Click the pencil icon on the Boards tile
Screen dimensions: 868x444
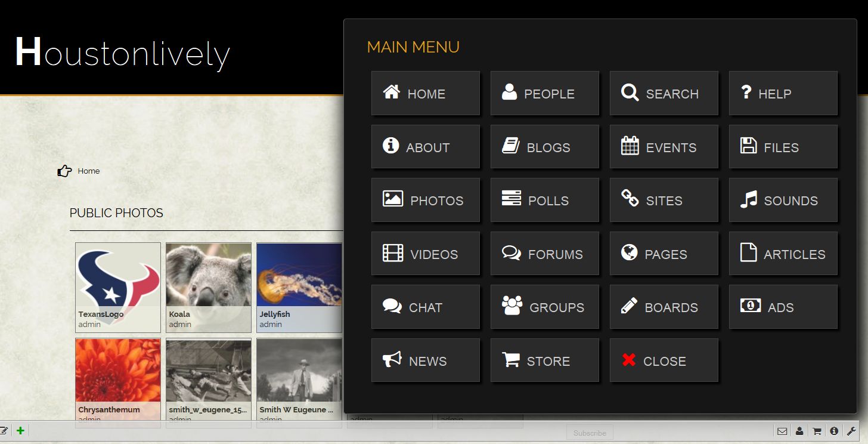pyautogui.click(x=629, y=306)
